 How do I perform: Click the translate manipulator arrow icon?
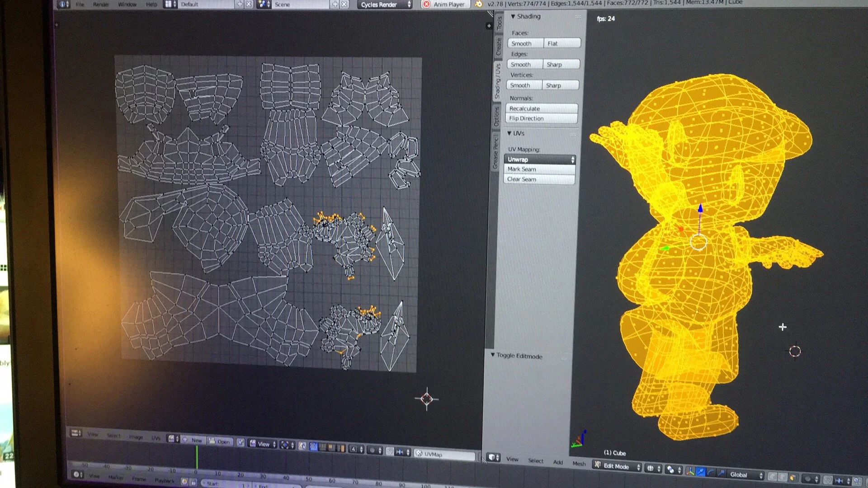[700, 471]
